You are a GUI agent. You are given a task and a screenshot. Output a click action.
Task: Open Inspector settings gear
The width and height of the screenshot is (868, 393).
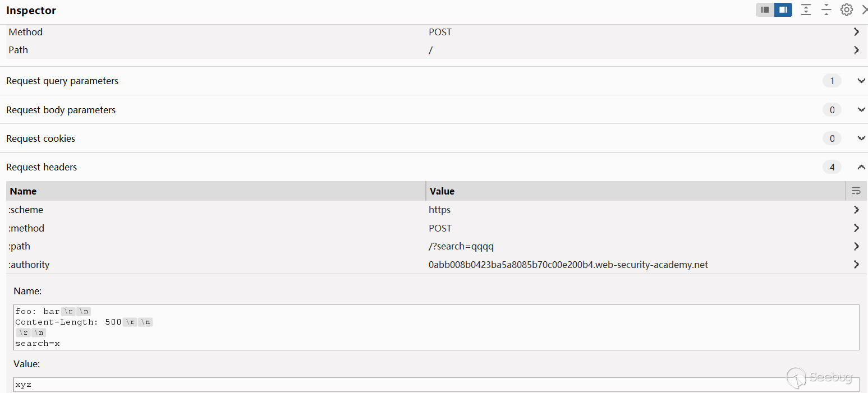click(846, 10)
